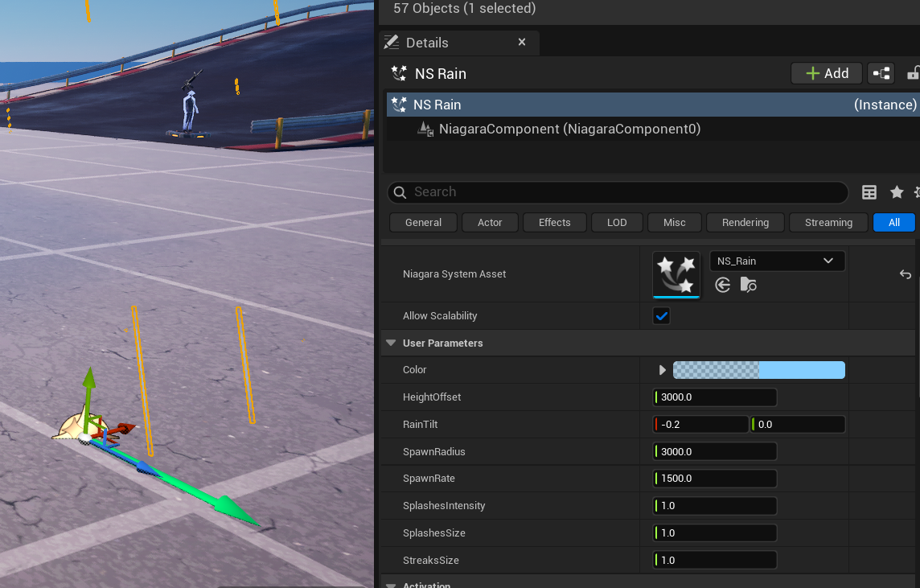The width and height of the screenshot is (920, 588).
Task: Edit the SplashesSize value field
Action: 715,532
